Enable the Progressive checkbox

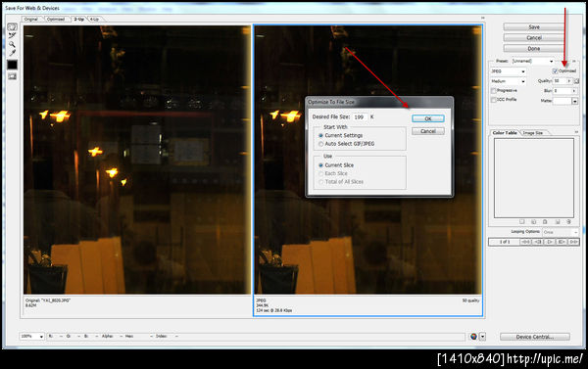pyautogui.click(x=494, y=91)
